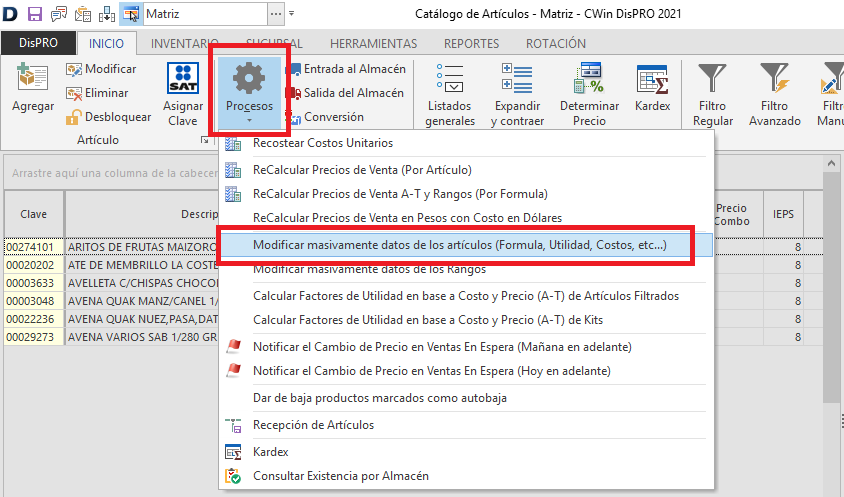Open the Matriz combo box ellipsis

click(x=275, y=14)
